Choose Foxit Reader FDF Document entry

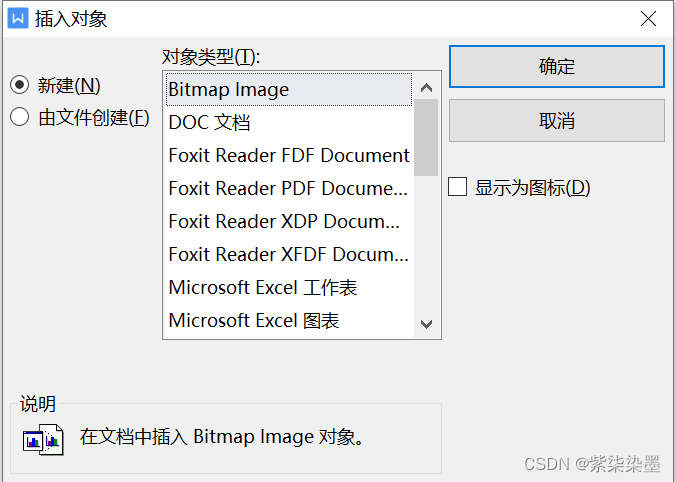288,155
